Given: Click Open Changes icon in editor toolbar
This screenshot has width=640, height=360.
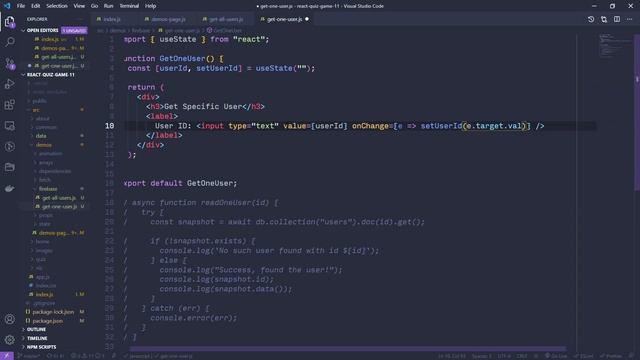Looking at the screenshot, I should click(x=604, y=19).
